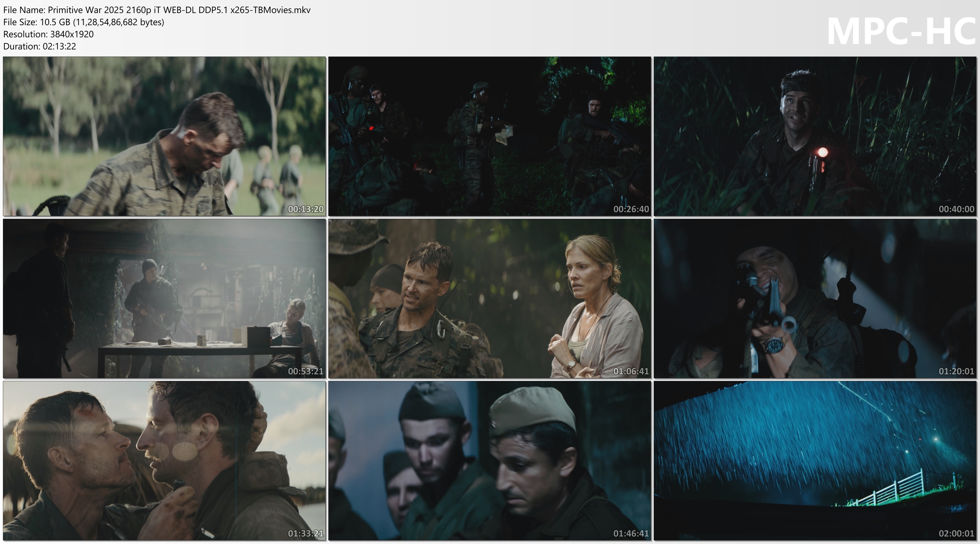The image size is (980, 544).
Task: Click the 00:26:40 timestamp label
Action: pos(631,209)
